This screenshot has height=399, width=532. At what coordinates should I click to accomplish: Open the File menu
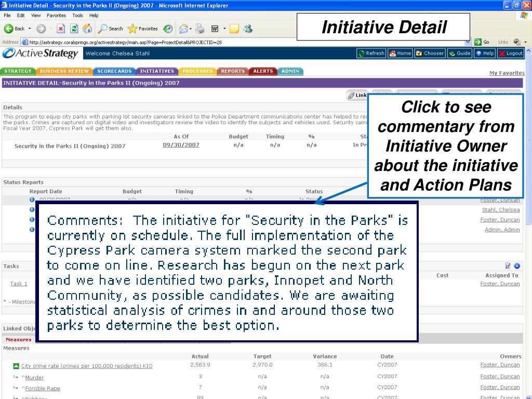point(7,15)
